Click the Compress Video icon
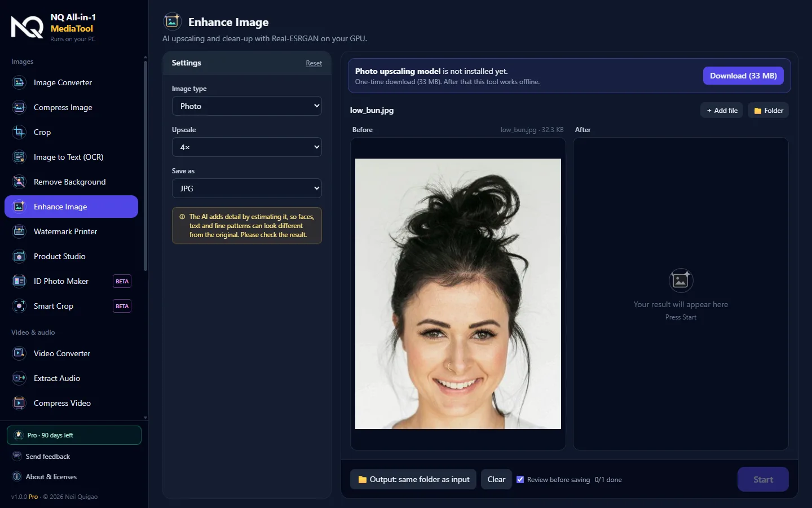 click(x=19, y=403)
